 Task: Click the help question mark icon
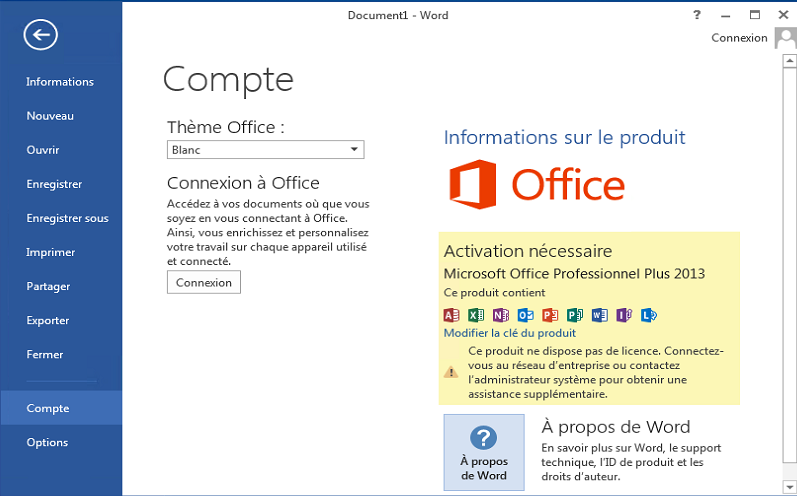point(697,15)
